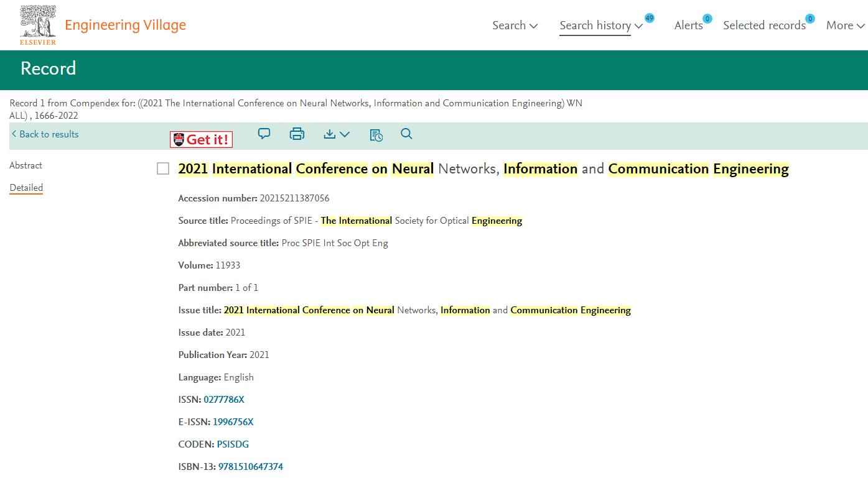
Task: Click the Record 1 from Compendex query text
Action: click(x=296, y=109)
